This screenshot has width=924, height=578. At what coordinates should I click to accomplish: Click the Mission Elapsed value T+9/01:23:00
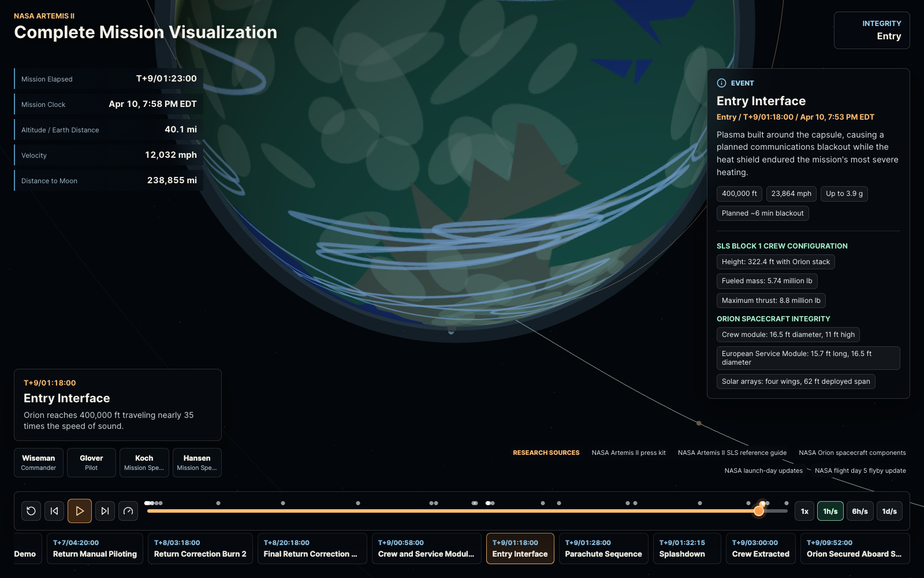(x=166, y=79)
